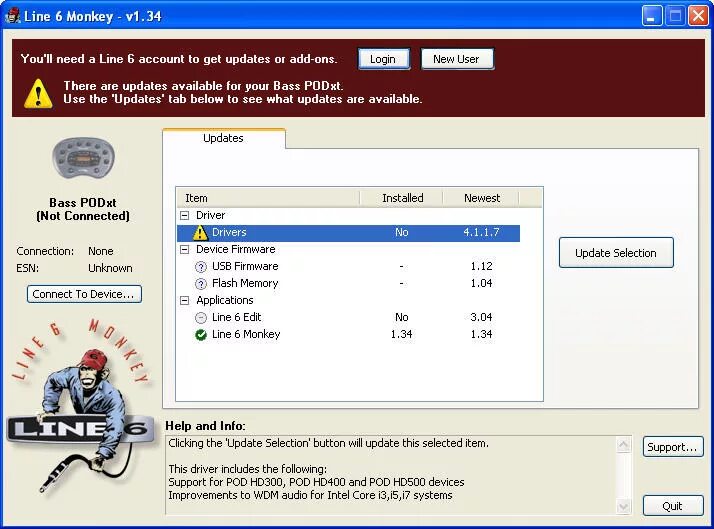Image resolution: width=714 pixels, height=529 pixels.
Task: Click the Device Firmware group label
Action: (x=235, y=249)
